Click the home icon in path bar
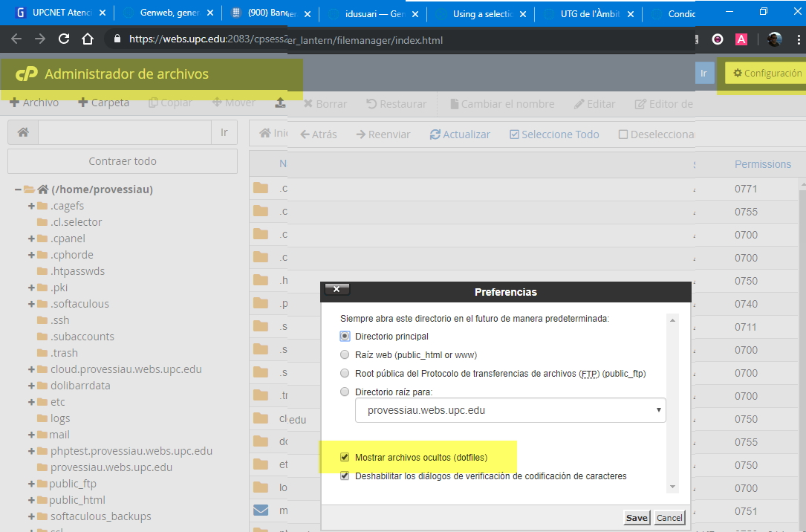Image resolution: width=806 pixels, height=532 pixels. click(x=23, y=132)
